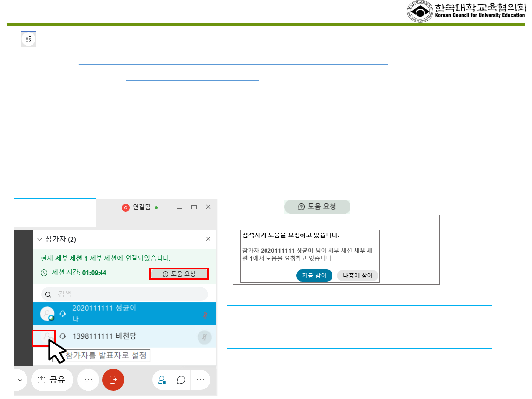Expand the dropdown arrow left of 공유

[20, 380]
